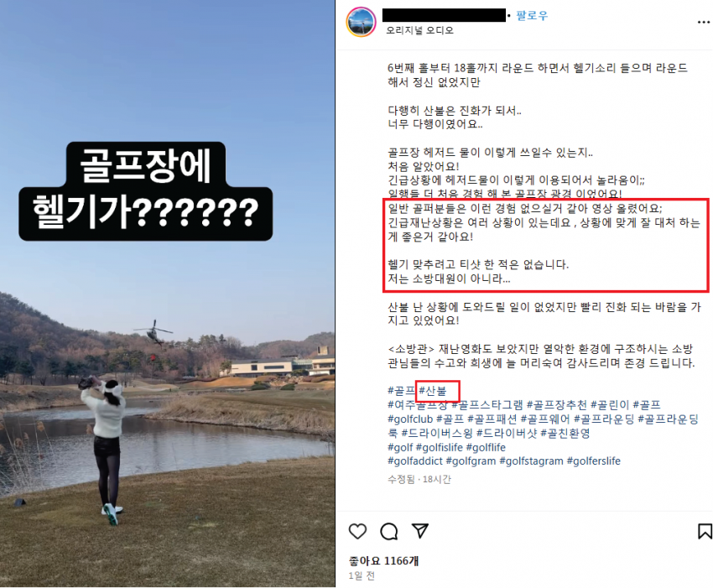Click the golf video to play or pause
713x588 pixels.
tap(167, 294)
